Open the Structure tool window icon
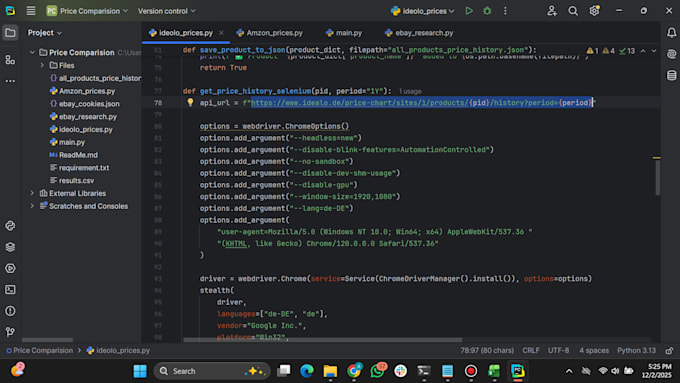The height and width of the screenshot is (383, 680). tap(10, 59)
